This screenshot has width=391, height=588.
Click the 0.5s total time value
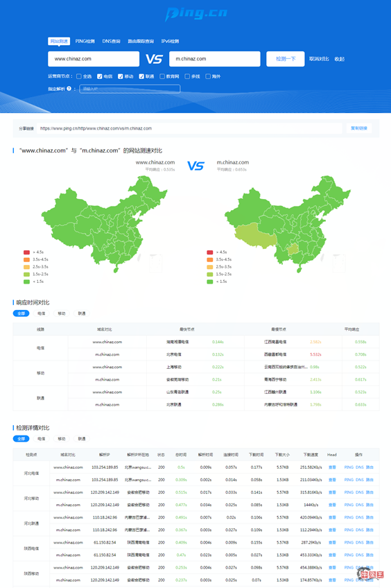coord(181,467)
